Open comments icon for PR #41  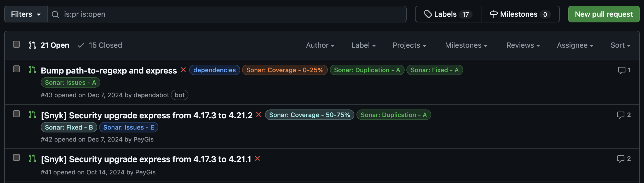pos(624,159)
